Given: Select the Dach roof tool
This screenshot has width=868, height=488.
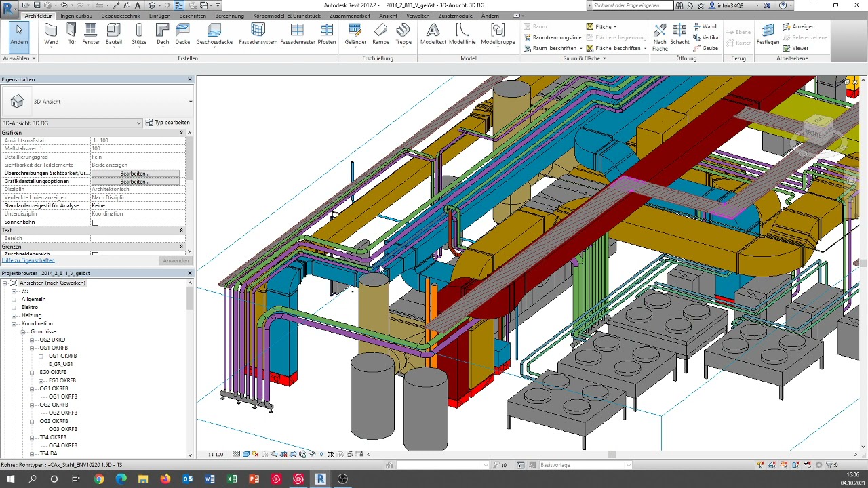Looking at the screenshot, I should pos(163,34).
